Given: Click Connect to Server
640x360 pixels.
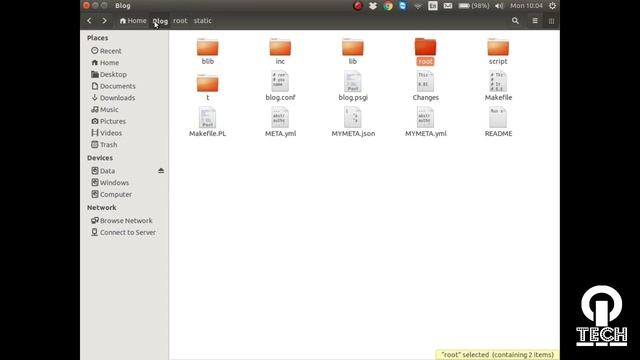Looking at the screenshot, I should click(123, 232).
